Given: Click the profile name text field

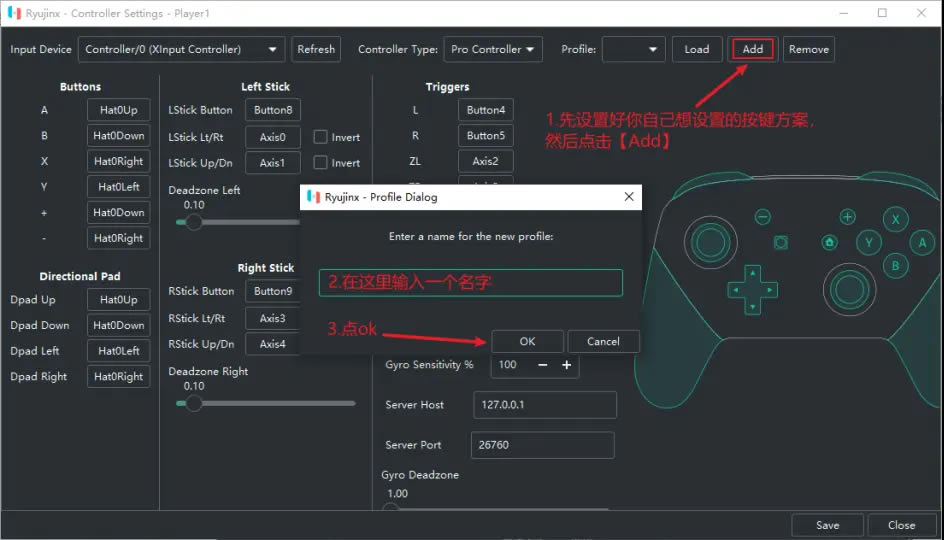Looking at the screenshot, I should coord(470,283).
